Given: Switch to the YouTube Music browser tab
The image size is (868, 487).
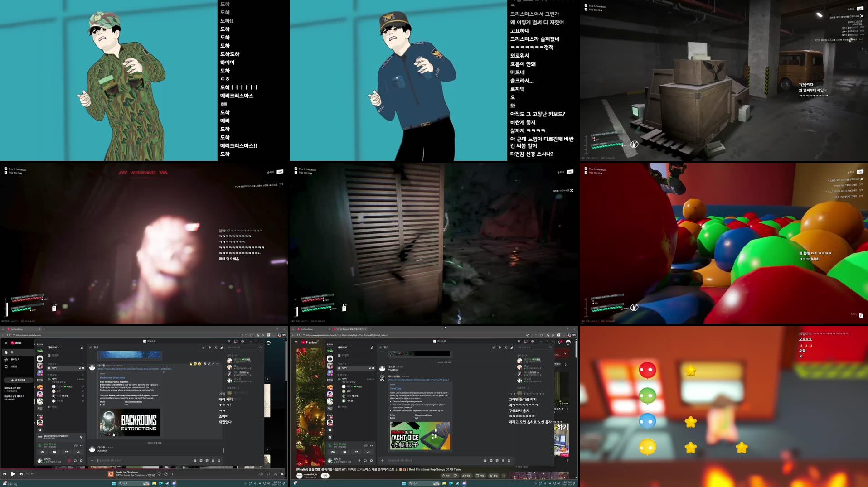Looking at the screenshot, I should 17,329.
